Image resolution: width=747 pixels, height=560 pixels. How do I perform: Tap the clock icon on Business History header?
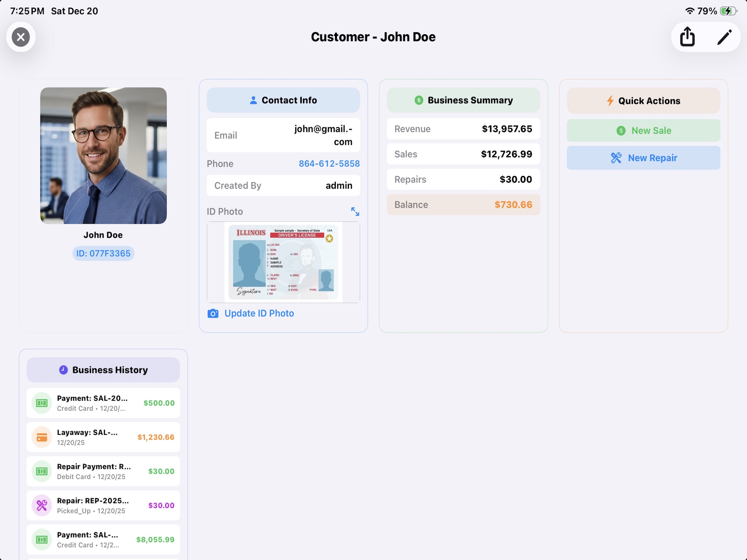[63, 369]
